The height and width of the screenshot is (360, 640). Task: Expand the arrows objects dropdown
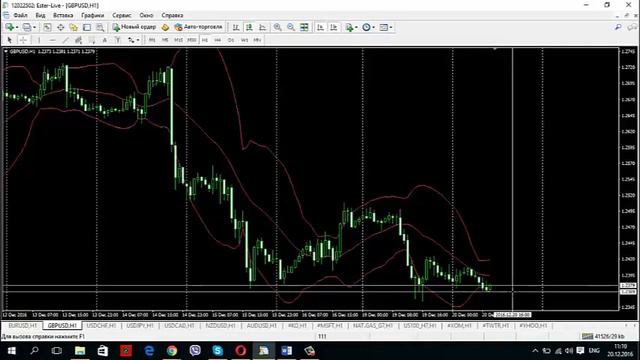tap(138, 40)
